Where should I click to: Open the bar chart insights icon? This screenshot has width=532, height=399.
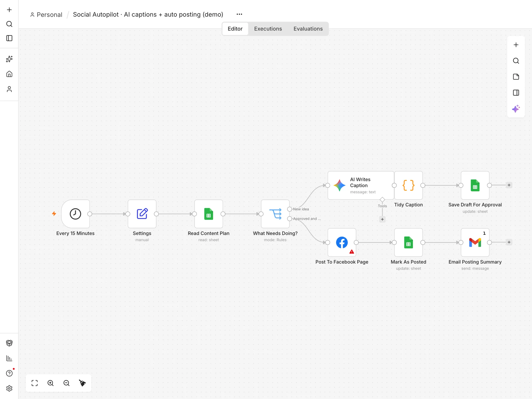point(9,358)
